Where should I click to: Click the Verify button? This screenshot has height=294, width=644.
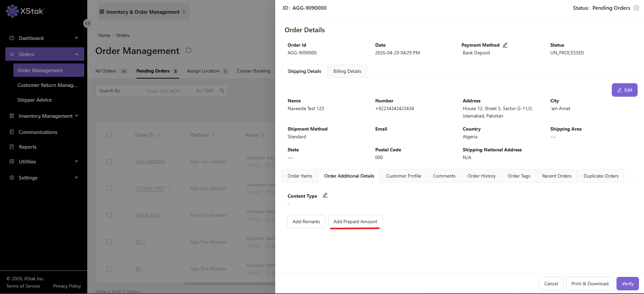click(x=628, y=284)
